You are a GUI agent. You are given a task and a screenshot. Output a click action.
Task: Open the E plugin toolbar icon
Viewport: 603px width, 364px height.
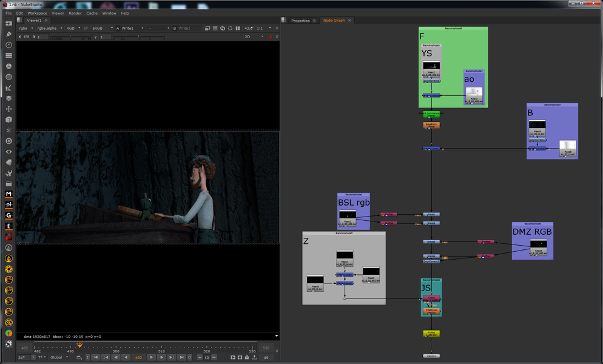coord(8,227)
